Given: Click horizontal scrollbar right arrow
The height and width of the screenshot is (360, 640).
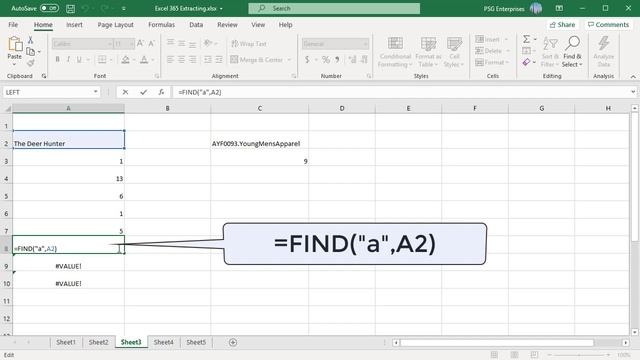Looking at the screenshot, I should click(626, 342).
